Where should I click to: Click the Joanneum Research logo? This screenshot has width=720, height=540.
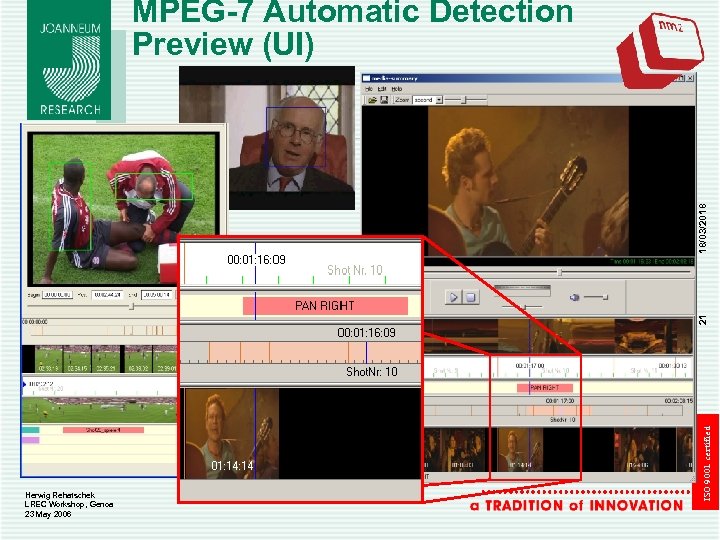(69, 60)
